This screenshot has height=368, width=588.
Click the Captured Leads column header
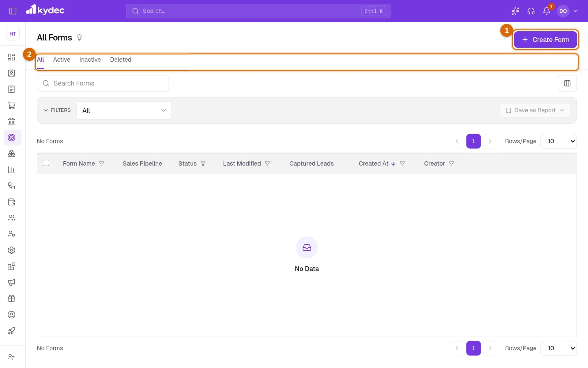point(311,164)
